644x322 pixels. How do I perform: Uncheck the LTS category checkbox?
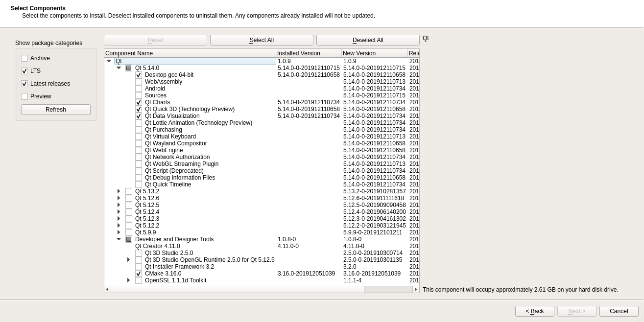pyautogui.click(x=24, y=71)
